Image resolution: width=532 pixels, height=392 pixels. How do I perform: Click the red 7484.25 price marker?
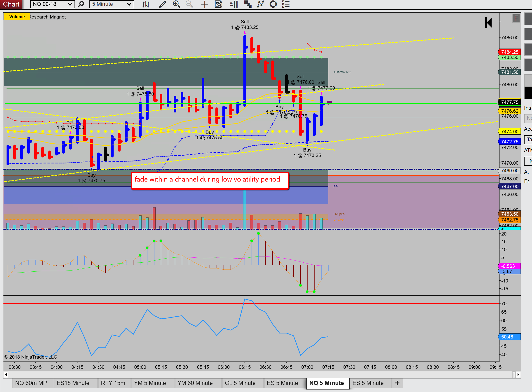pyautogui.click(x=509, y=52)
